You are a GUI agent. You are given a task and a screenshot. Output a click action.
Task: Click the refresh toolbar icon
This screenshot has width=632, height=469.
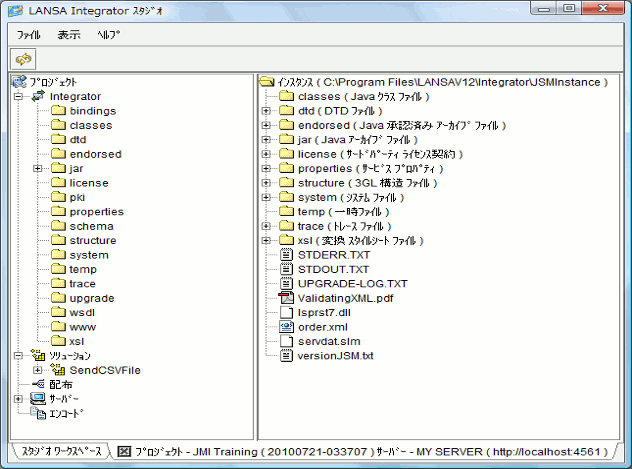(23, 60)
